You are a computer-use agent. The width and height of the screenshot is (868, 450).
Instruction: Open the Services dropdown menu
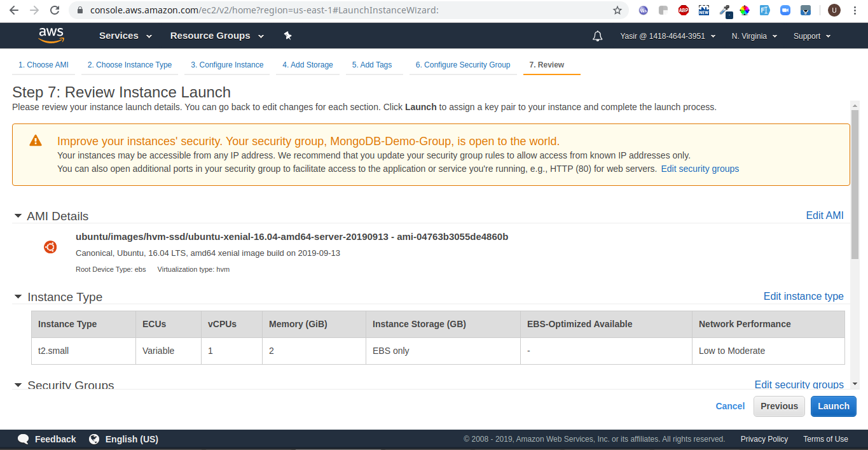pos(125,36)
